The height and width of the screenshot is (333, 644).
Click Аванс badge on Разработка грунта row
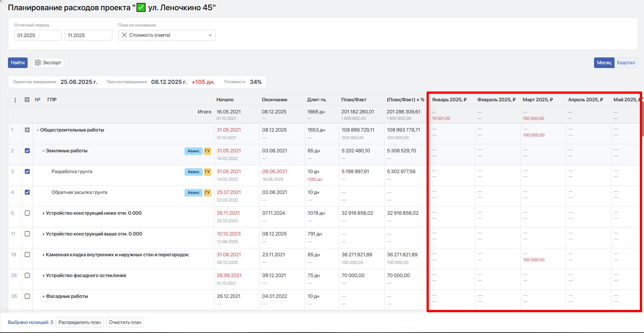193,172
